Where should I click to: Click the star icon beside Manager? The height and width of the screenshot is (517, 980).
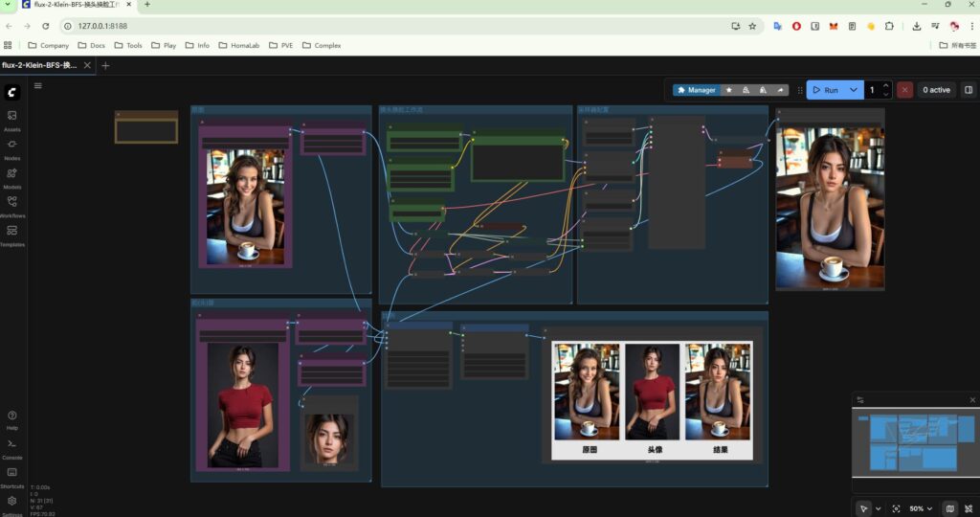[x=729, y=90]
